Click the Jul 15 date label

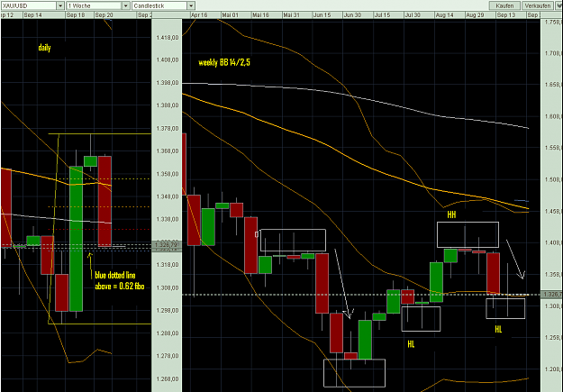(383, 15)
